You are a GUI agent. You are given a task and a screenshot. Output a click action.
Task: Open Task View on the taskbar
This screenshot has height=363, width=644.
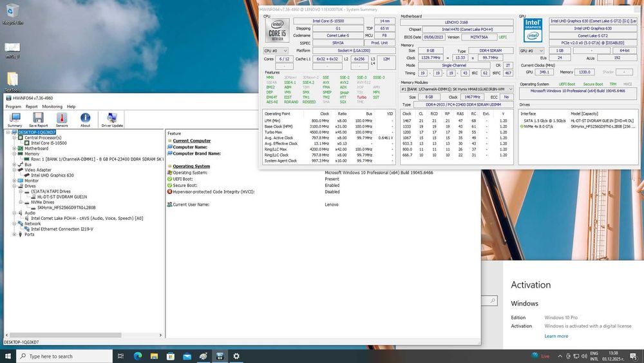tap(120, 356)
